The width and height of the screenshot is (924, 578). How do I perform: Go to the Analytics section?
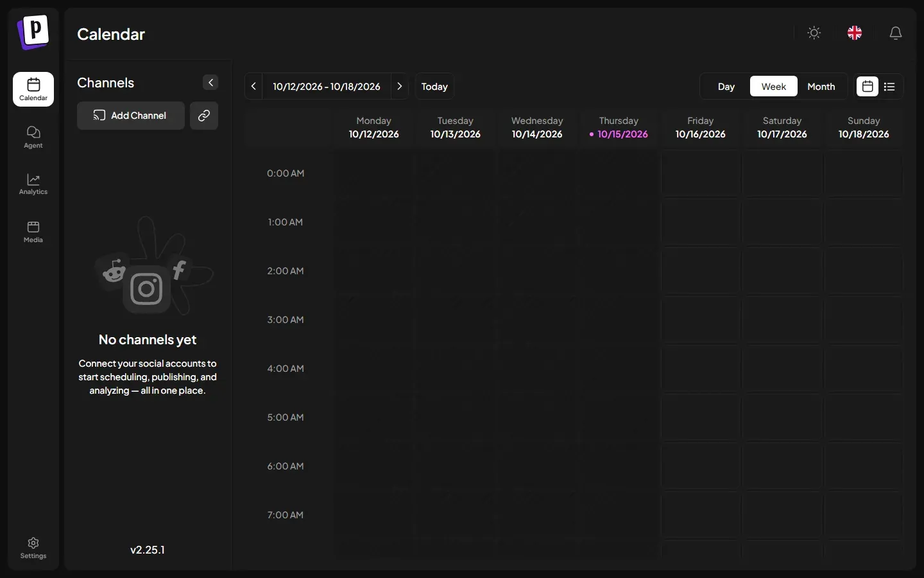tap(33, 184)
